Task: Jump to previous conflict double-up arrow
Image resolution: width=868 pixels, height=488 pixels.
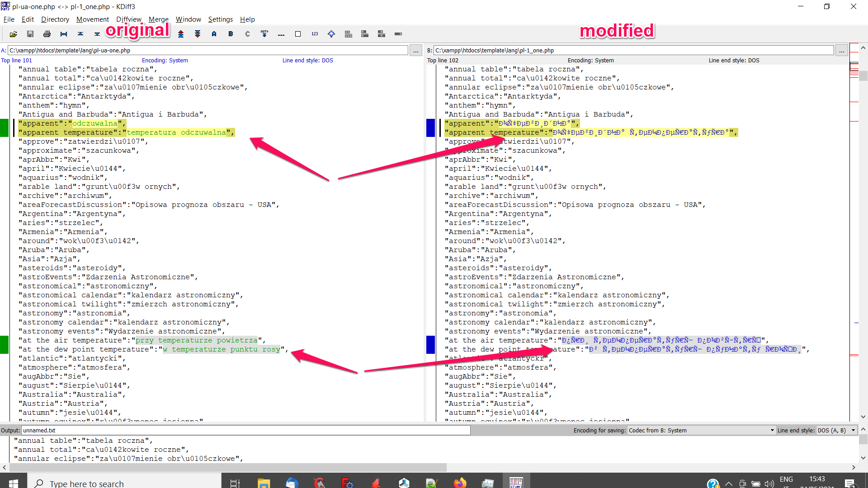Action: [x=181, y=34]
